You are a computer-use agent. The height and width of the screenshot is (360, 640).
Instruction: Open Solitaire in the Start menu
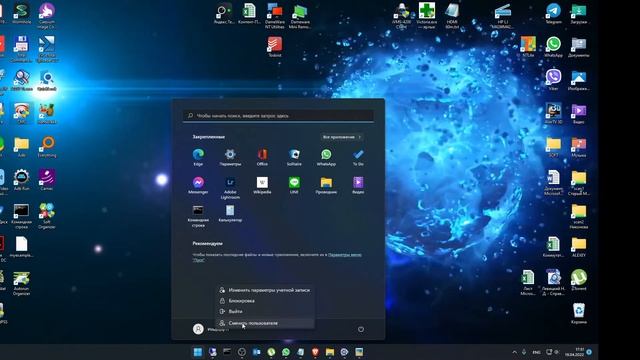coord(294,157)
